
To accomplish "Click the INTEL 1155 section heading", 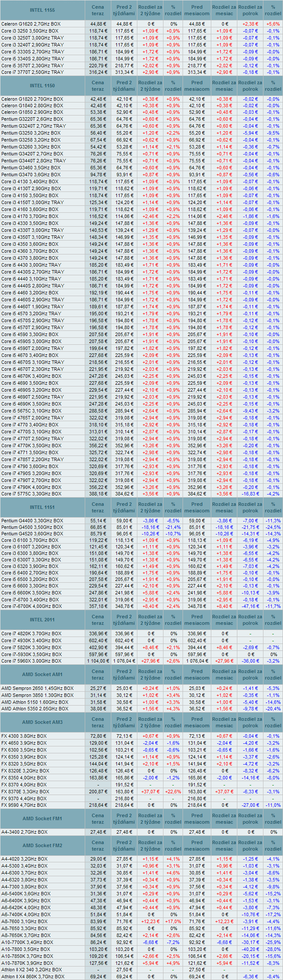I will tap(42, 10).
